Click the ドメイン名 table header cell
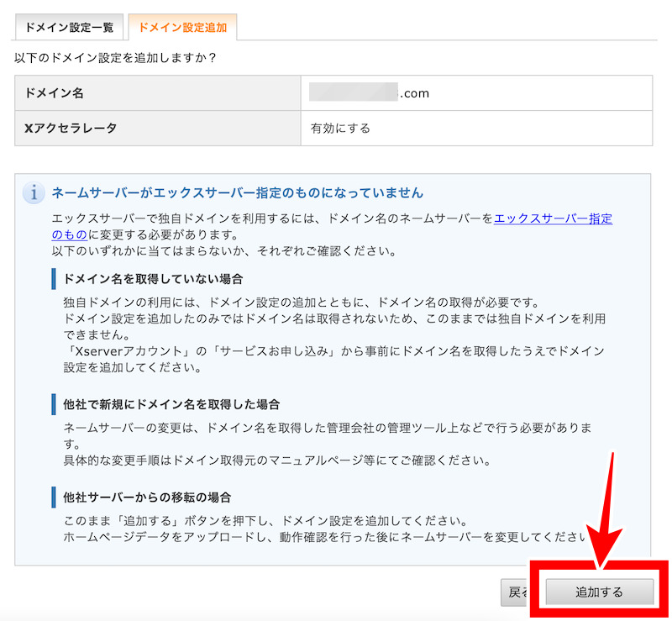672x621 pixels. tap(158, 93)
